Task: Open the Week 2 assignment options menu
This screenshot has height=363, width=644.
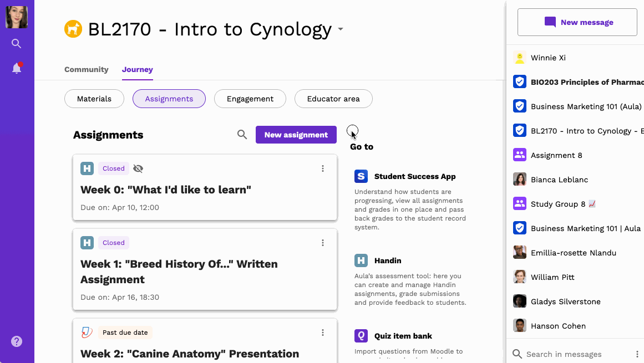Action: (x=323, y=333)
